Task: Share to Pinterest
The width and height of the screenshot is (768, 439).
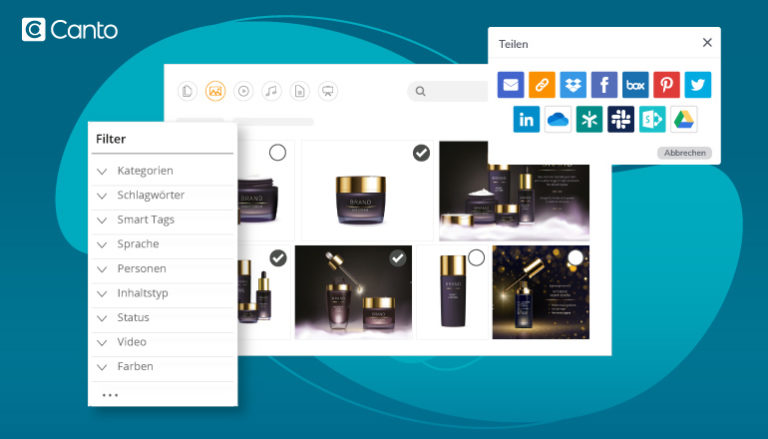Action: point(666,85)
